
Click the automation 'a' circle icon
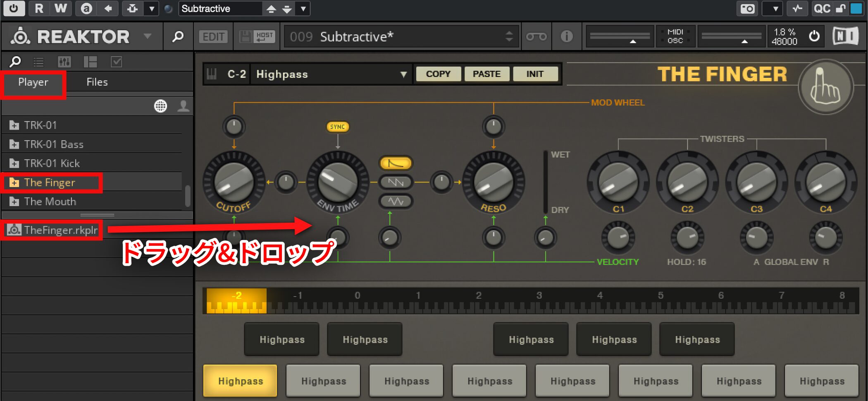click(86, 8)
